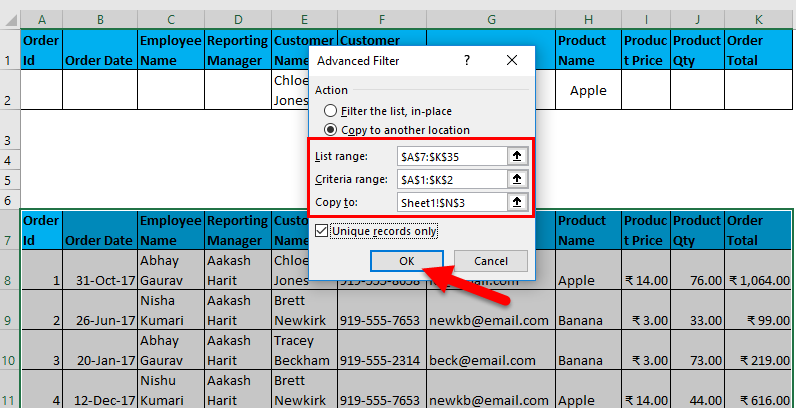Click the Select All corner triangle

click(x=10, y=20)
